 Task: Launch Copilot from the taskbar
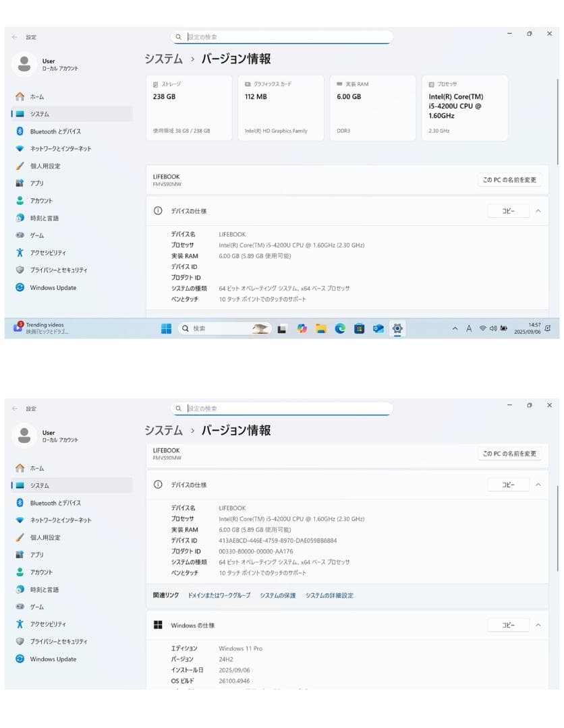pos(302,328)
